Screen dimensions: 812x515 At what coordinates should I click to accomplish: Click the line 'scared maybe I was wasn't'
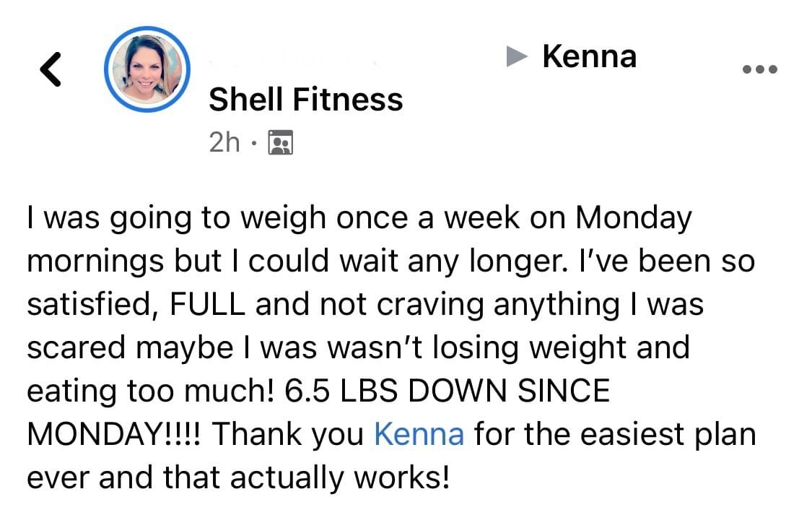358,347
